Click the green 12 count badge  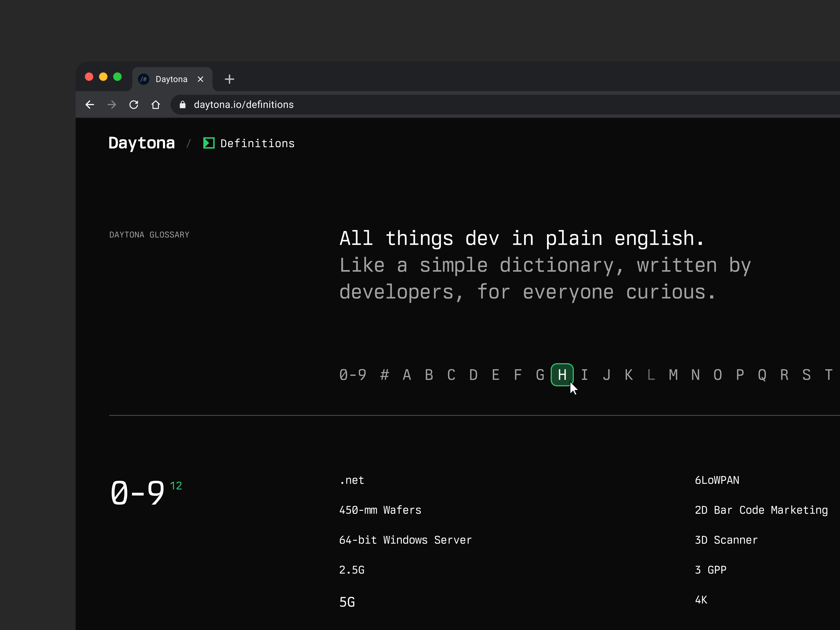[x=176, y=486]
